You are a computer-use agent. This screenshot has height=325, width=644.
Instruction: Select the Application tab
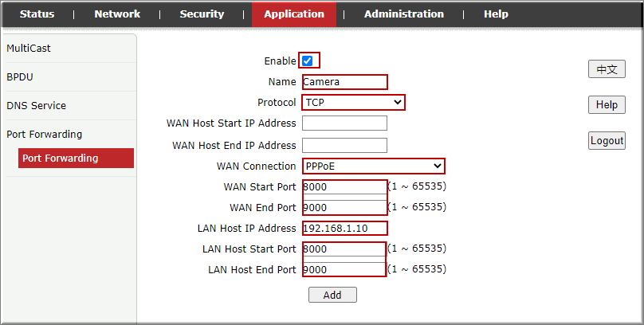click(x=294, y=14)
